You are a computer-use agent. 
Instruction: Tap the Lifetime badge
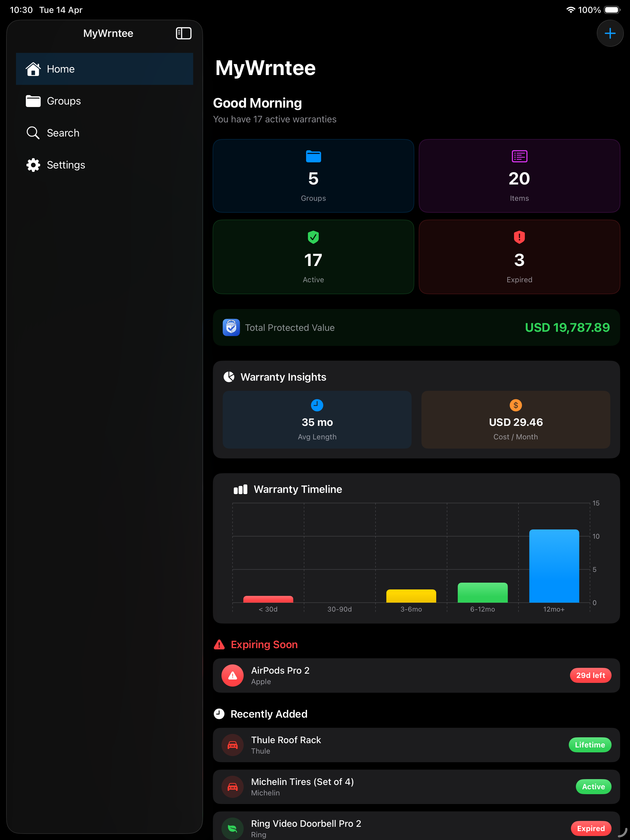(x=590, y=745)
